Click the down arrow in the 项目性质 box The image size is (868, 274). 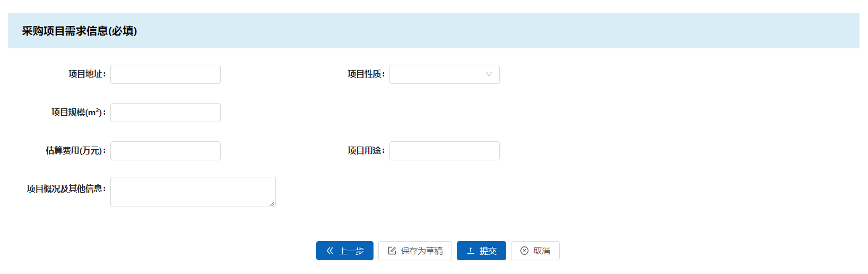[489, 74]
